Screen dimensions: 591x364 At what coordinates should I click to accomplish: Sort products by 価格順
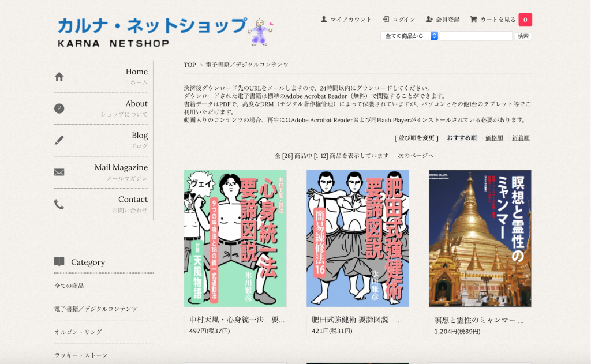tap(494, 138)
